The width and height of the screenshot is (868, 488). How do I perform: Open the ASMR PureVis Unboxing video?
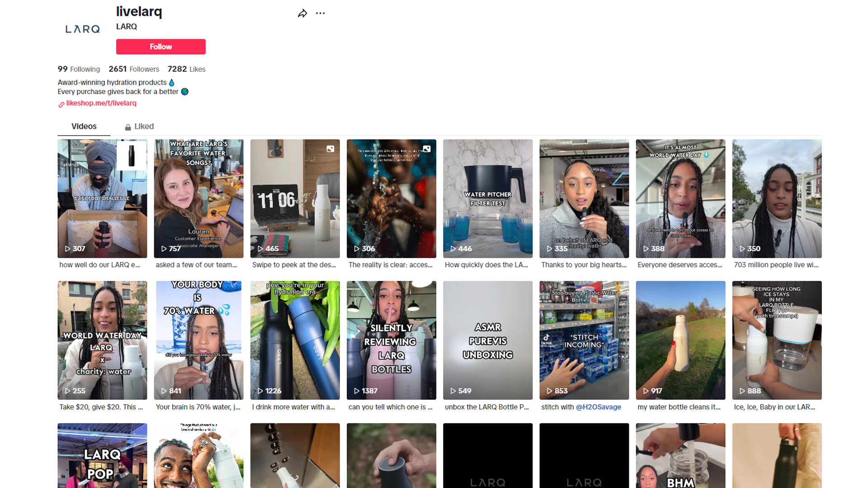pos(487,340)
